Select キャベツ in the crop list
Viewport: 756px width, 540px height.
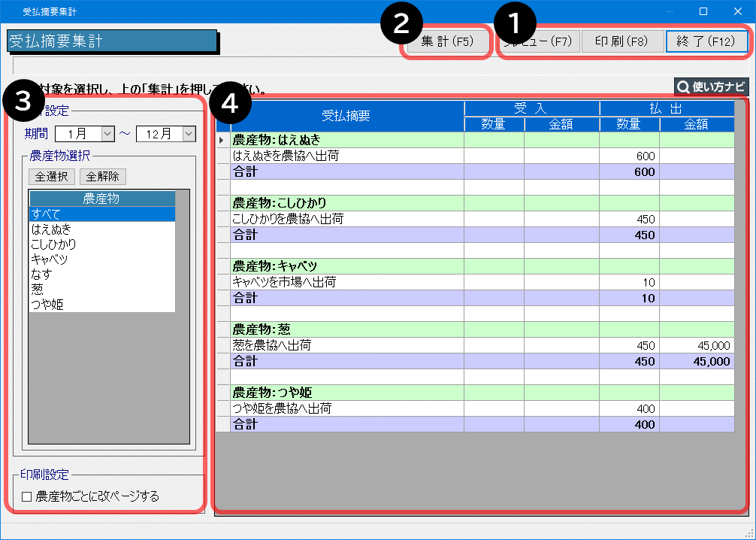[x=101, y=259]
